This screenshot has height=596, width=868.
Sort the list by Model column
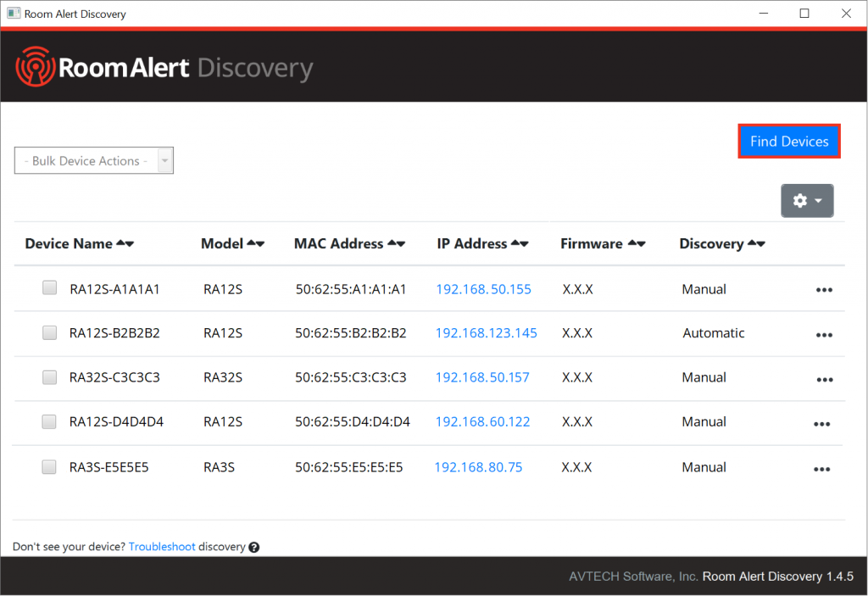(256, 243)
